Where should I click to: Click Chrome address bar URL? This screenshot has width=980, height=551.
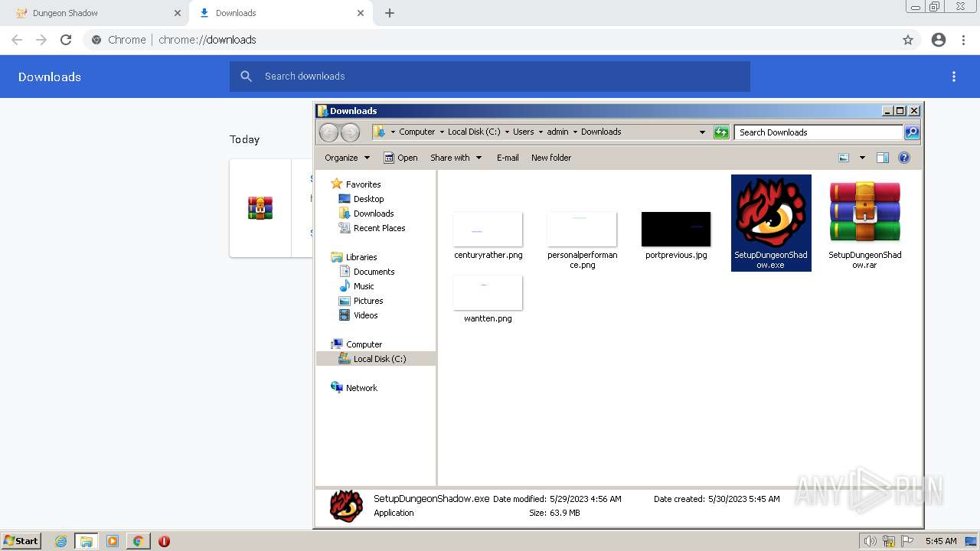click(x=207, y=40)
